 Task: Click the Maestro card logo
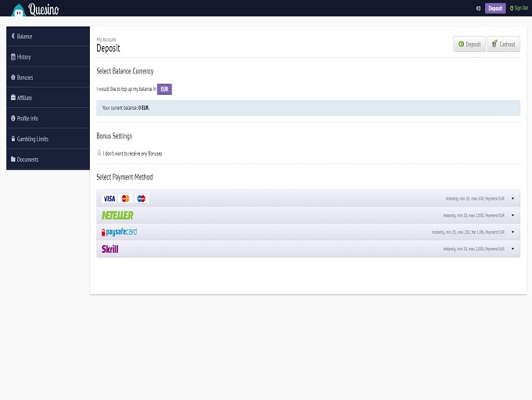coord(142,199)
